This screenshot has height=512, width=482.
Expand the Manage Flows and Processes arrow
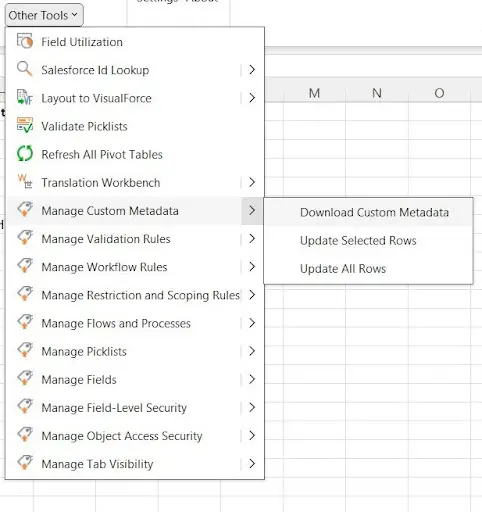click(252, 323)
